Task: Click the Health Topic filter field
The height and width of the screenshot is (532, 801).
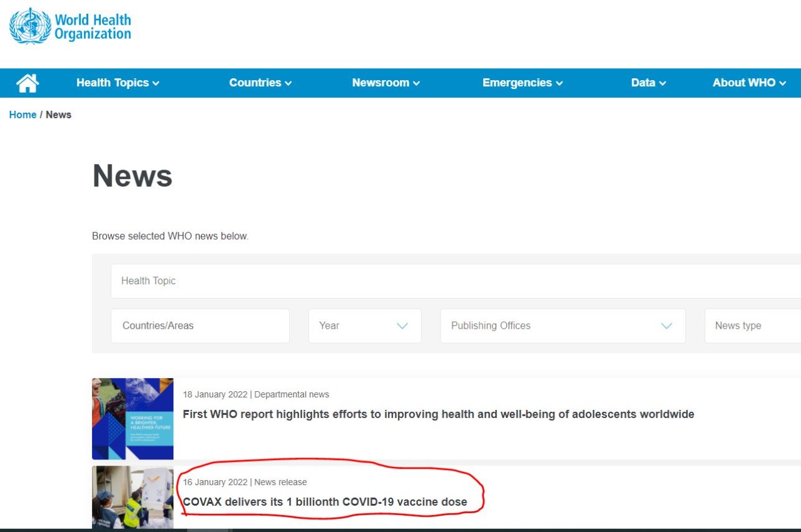Action: point(438,281)
